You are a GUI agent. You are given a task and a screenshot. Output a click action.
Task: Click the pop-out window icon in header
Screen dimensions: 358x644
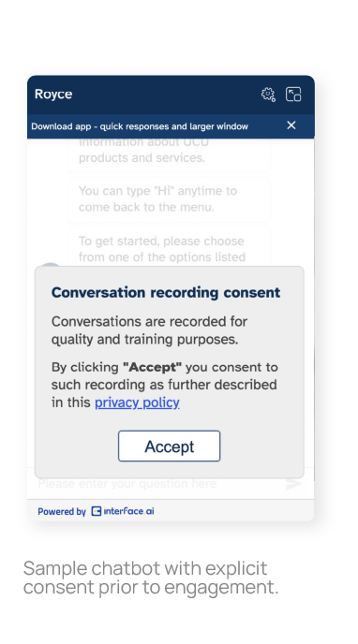[x=293, y=95]
